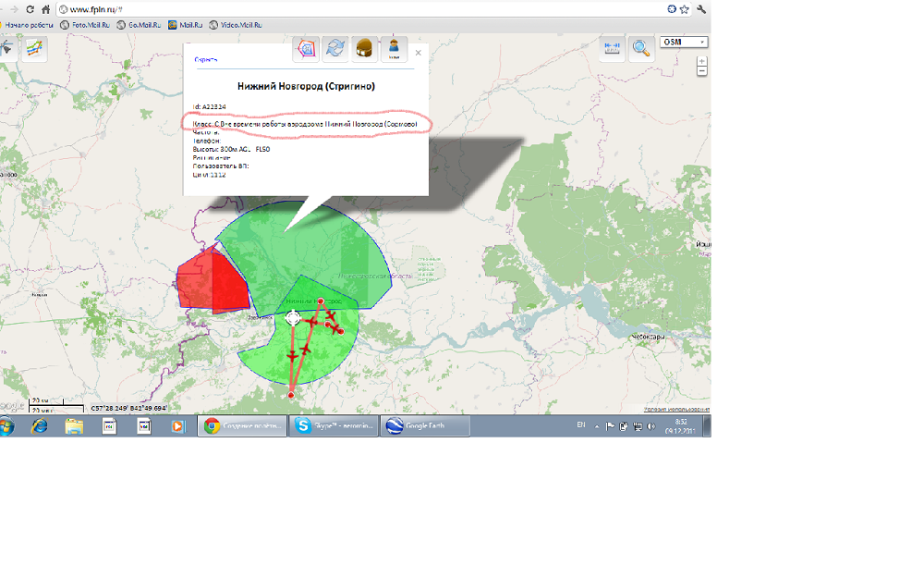This screenshot has height=578, width=924.
Task: Click the blue refresh arrows map icon
Action: point(336,49)
